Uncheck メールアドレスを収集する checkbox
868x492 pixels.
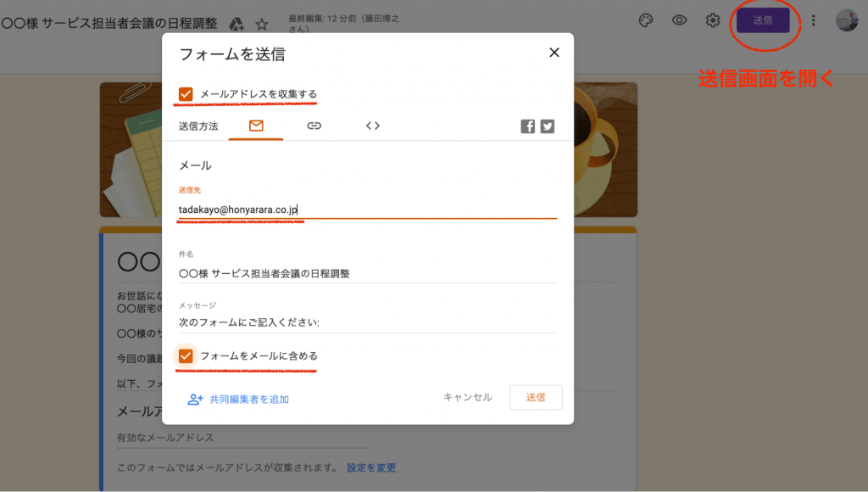click(x=186, y=94)
